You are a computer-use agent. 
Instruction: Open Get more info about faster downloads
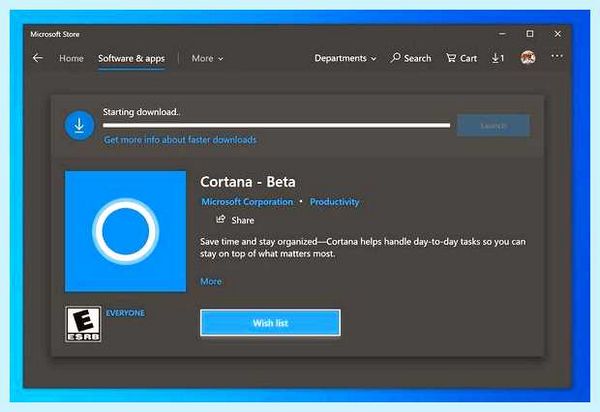180,140
